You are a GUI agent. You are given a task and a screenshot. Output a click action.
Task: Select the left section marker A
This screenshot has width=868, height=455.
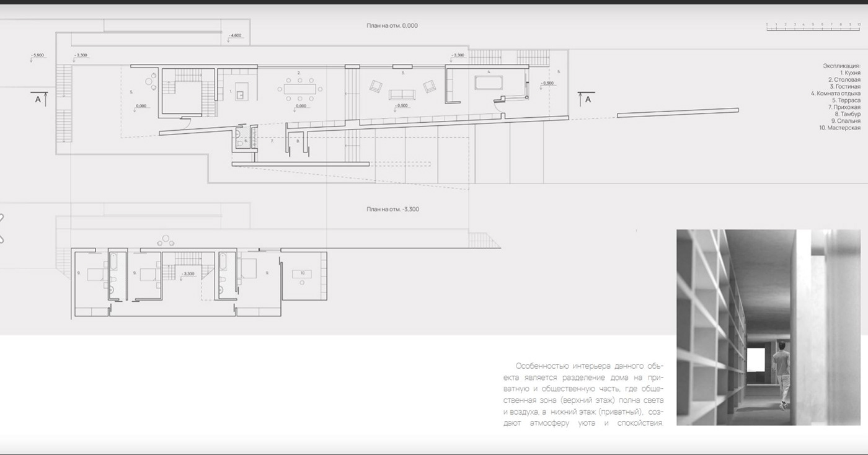(x=38, y=99)
